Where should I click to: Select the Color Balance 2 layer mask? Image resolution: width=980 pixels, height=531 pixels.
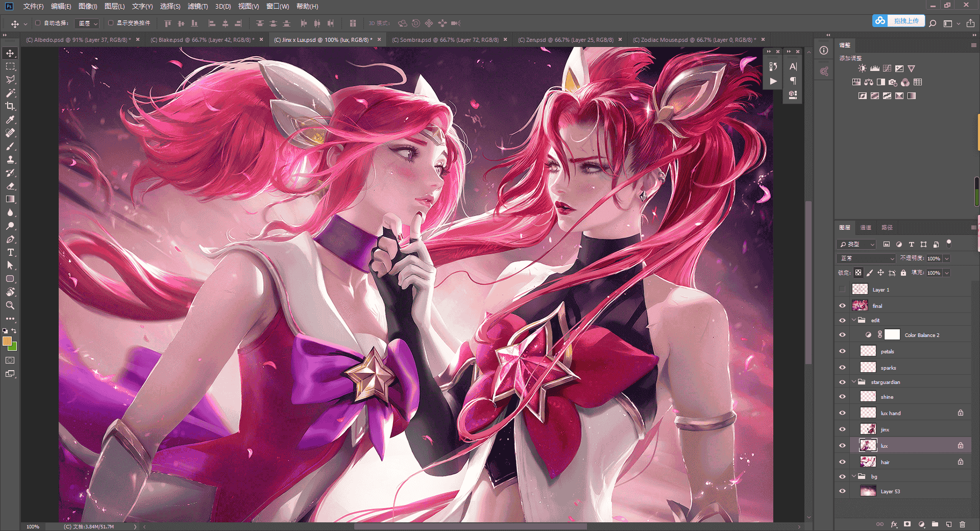[892, 335]
